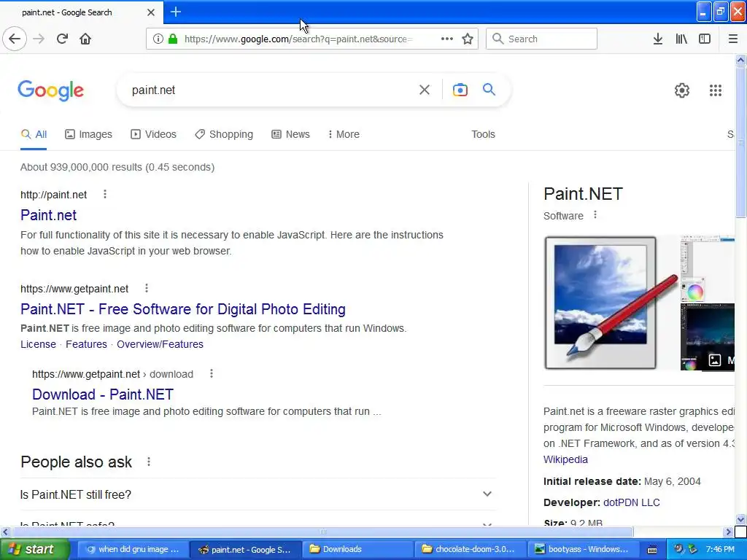Click the horizontal scrollbar thumb

click(322, 532)
